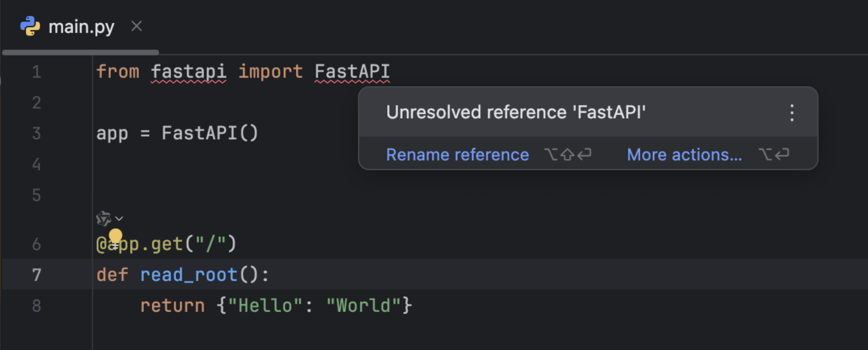Click the 'app' variable on line 3

(x=112, y=134)
